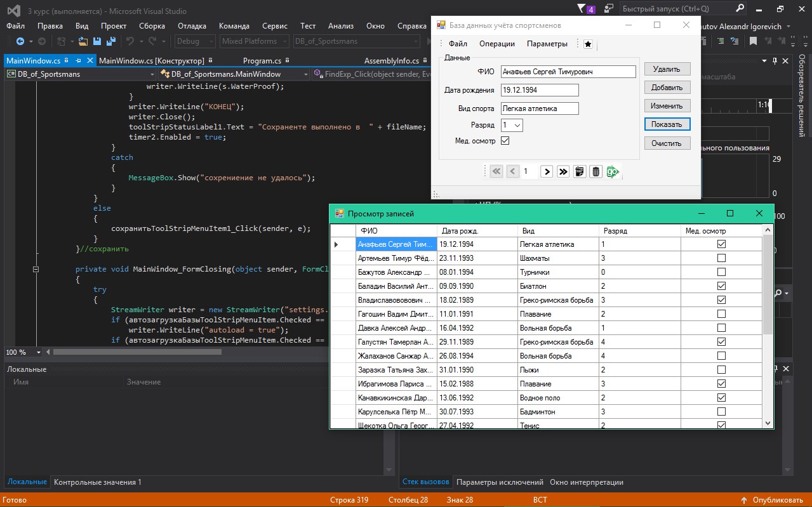Click the Save All icon in toolbar
The width and height of the screenshot is (812, 507).
coord(110,41)
